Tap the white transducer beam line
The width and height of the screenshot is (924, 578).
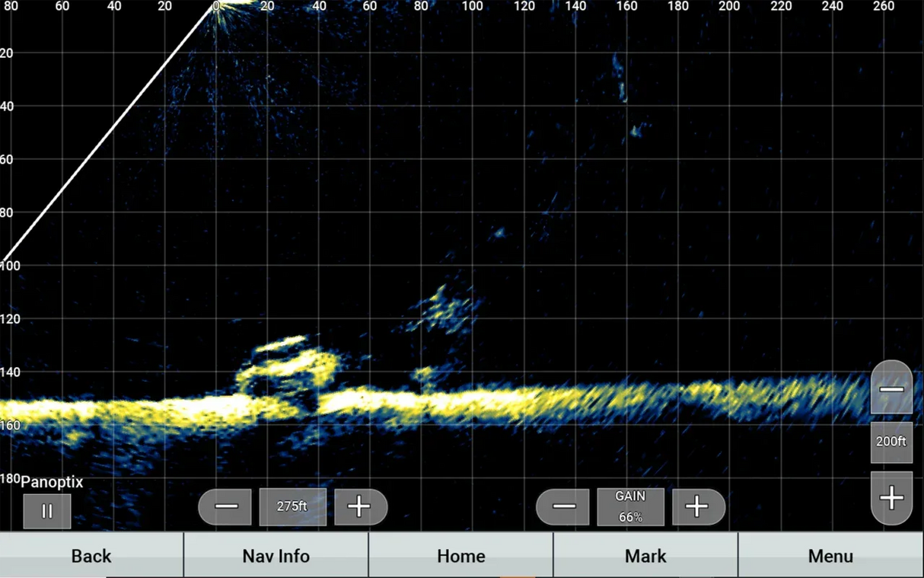point(107,129)
